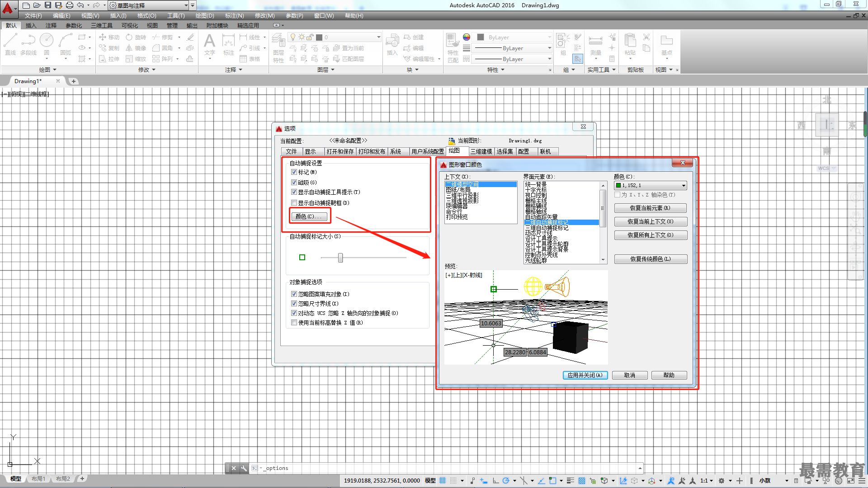Select the Polyline (多段线) tool
This screenshot has height=488, width=868.
(28, 44)
